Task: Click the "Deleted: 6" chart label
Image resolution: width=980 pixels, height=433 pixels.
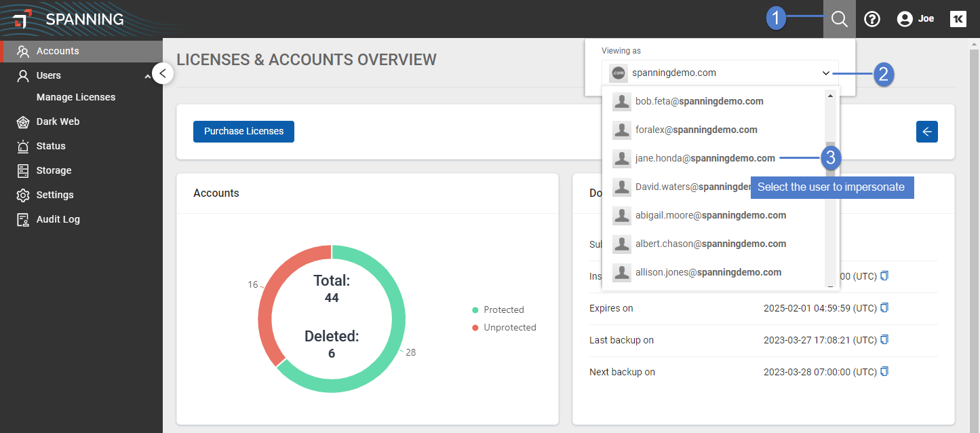Action: coord(332,344)
